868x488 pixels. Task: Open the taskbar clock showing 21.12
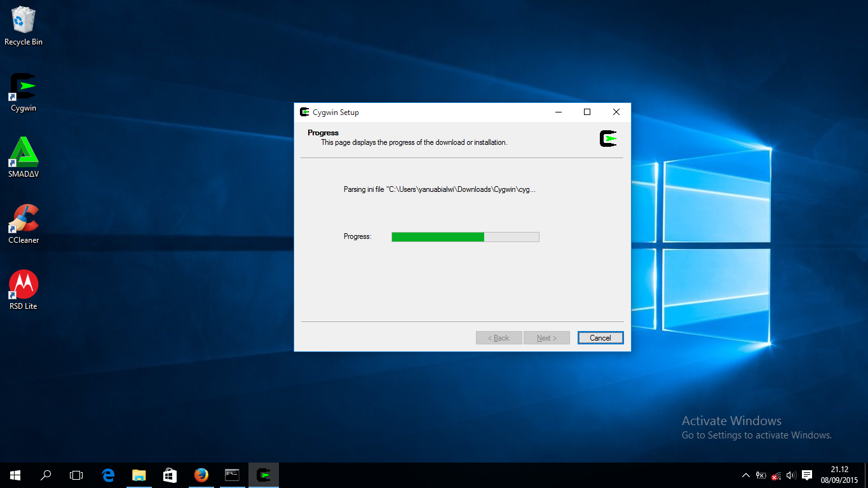tap(839, 475)
